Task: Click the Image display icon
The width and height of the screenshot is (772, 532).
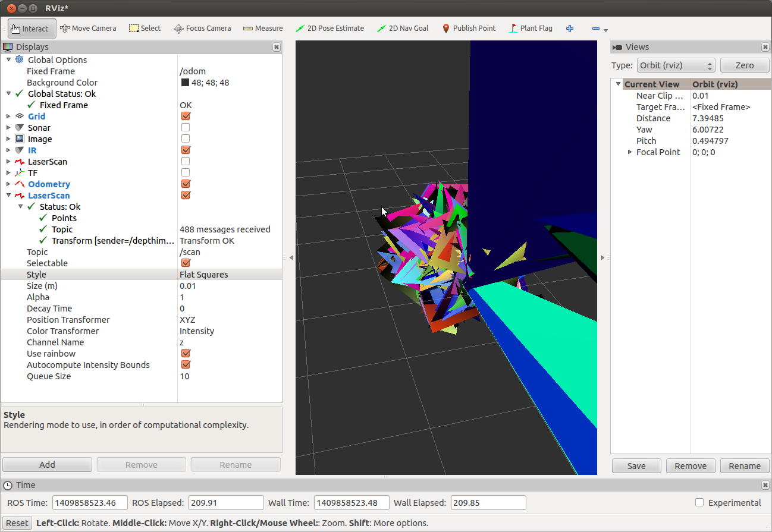Action: [19, 138]
